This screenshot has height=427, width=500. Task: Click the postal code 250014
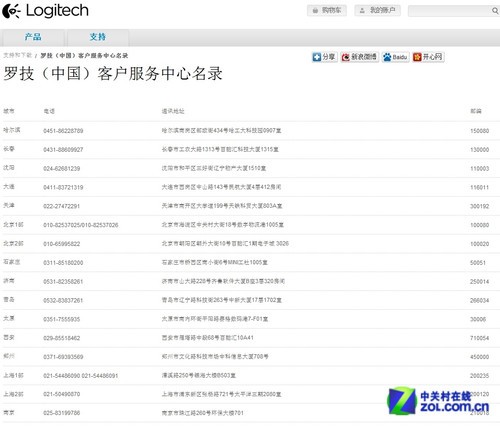[x=479, y=282]
